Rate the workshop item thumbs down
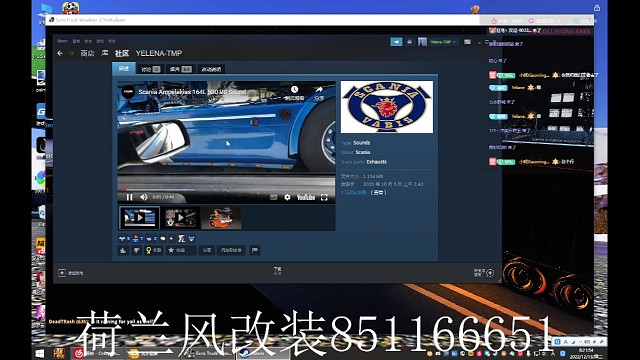This screenshot has width=640, height=360. 136,250
